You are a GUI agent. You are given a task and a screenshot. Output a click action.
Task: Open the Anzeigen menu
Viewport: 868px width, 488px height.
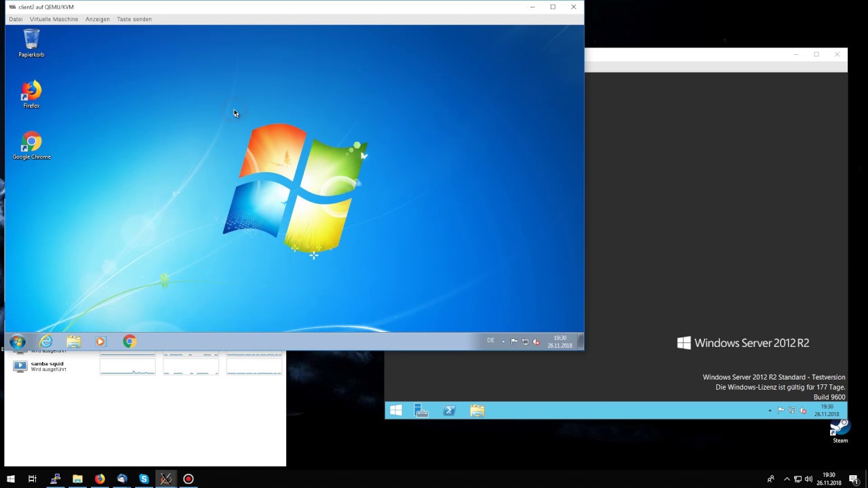[x=98, y=19]
